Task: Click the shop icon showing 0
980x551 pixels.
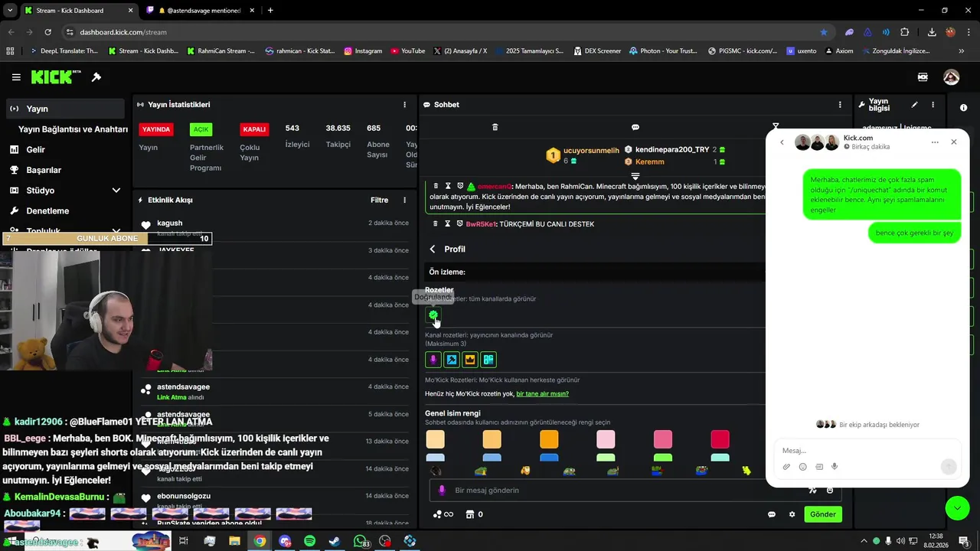Action: [474, 514]
